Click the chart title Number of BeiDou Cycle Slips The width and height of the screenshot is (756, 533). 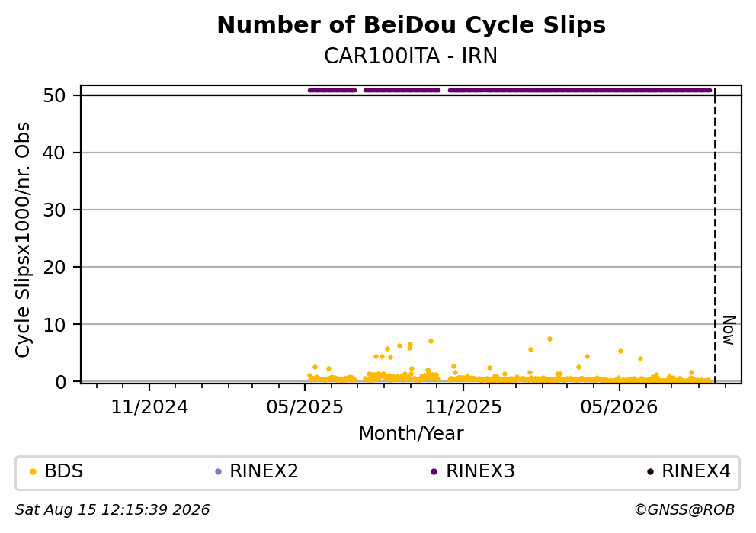pos(412,25)
